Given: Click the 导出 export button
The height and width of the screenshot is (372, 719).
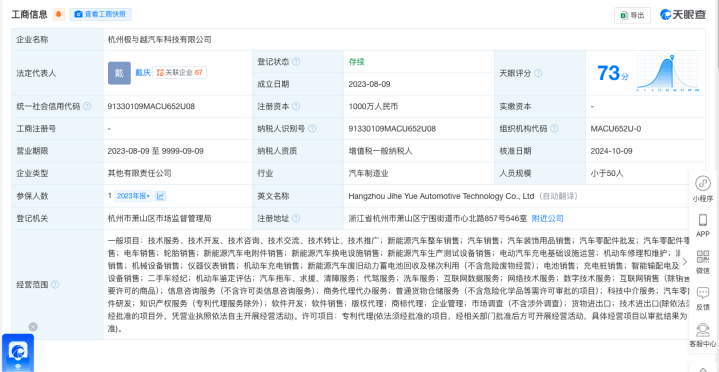Looking at the screenshot, I should click(x=632, y=15).
